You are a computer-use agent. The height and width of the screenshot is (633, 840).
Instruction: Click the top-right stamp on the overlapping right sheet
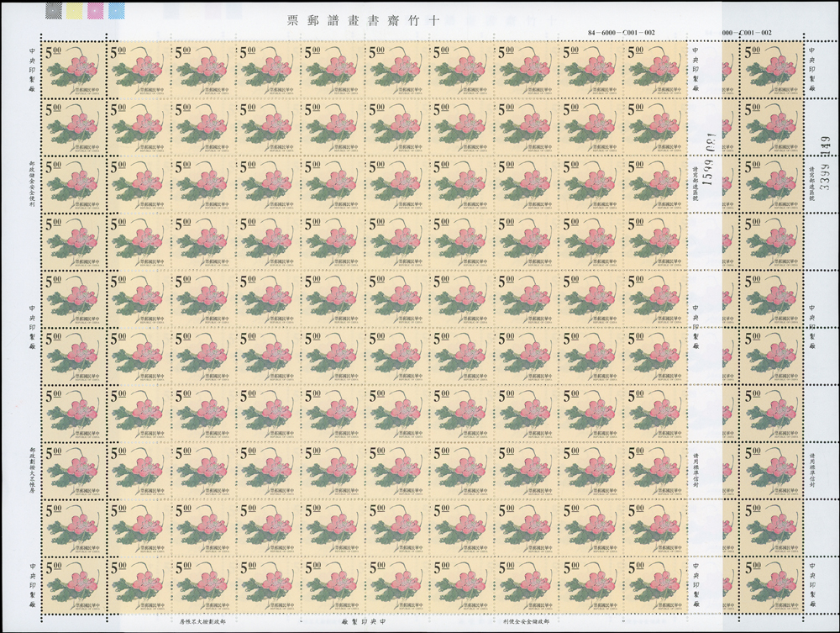tap(771, 69)
